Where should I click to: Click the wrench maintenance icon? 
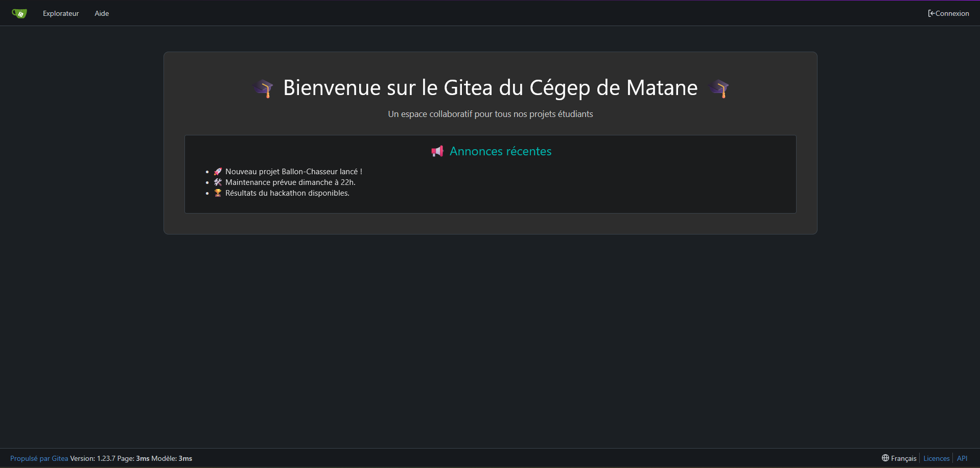pyautogui.click(x=218, y=182)
